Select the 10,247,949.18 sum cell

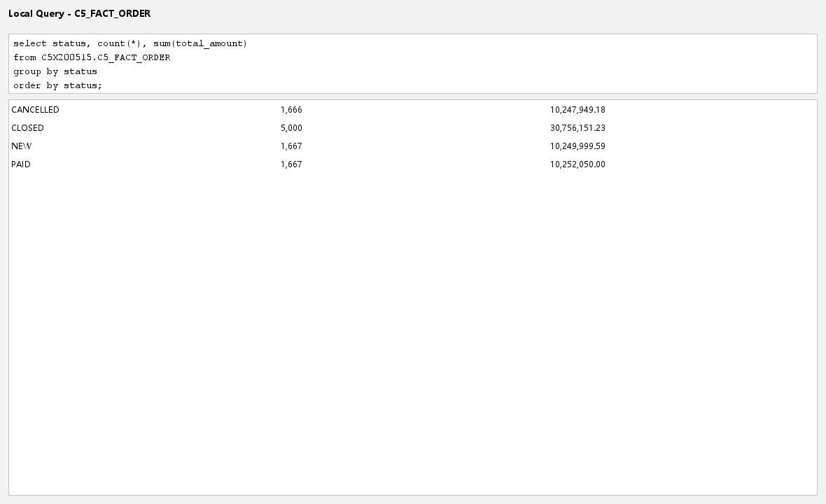coord(577,109)
